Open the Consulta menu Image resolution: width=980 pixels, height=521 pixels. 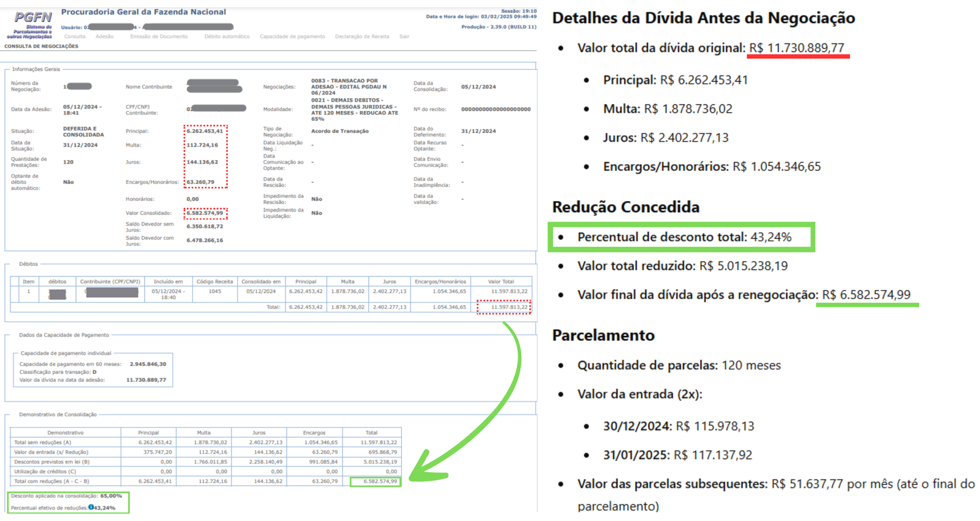(75, 37)
